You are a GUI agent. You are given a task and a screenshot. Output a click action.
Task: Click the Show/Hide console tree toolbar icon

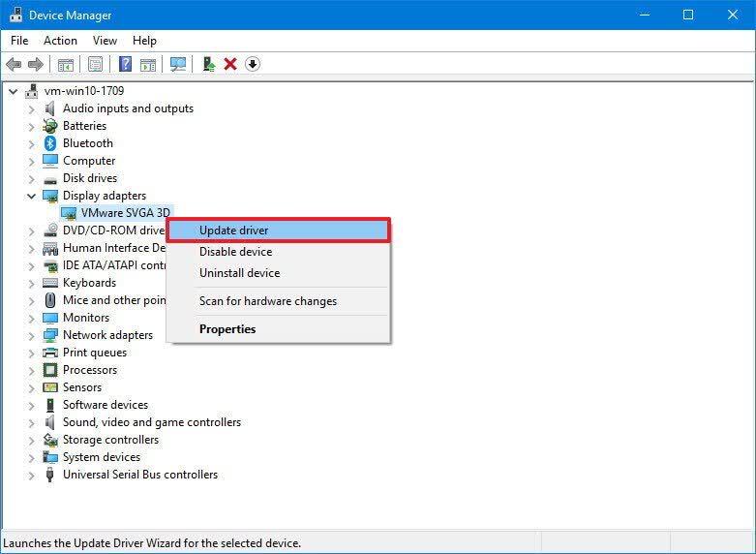[x=66, y=64]
